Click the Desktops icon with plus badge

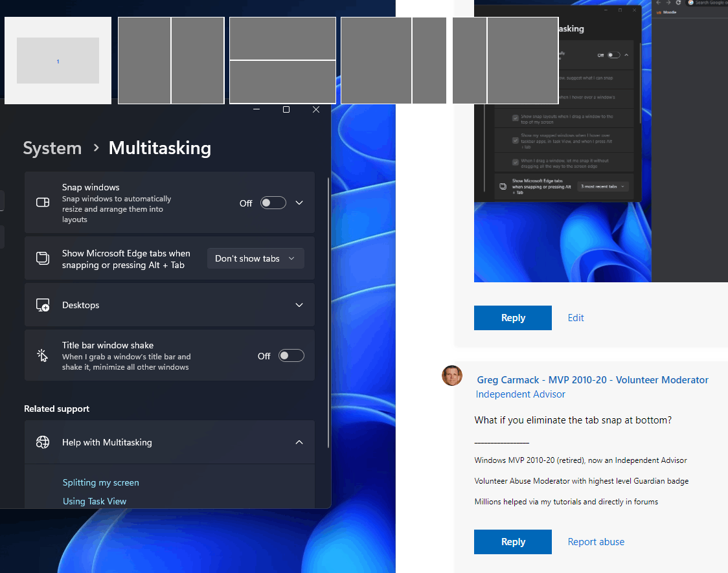coord(43,305)
